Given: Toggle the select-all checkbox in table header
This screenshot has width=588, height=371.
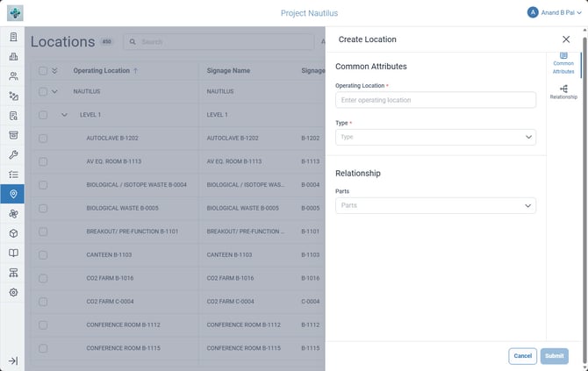Looking at the screenshot, I should click(x=43, y=71).
